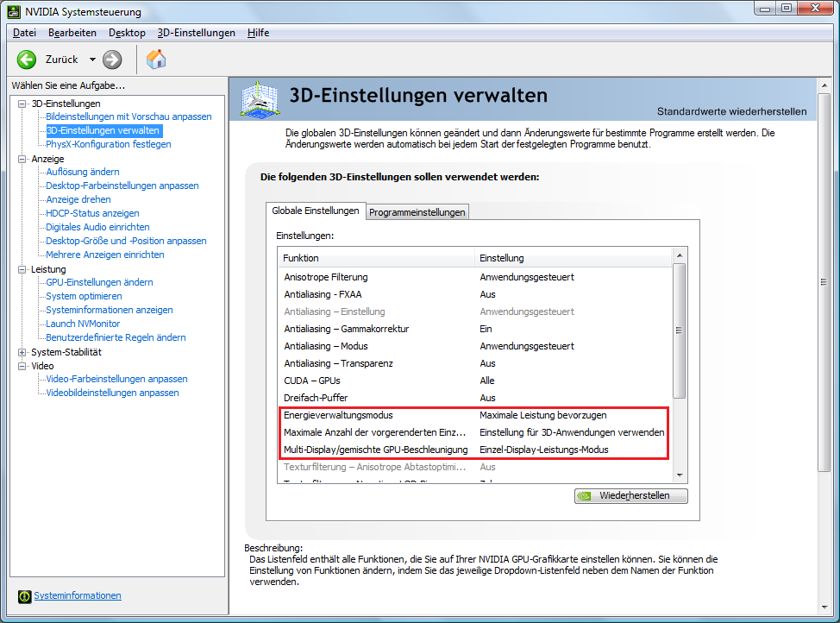Open the Systeminformationen link
This screenshot has height=623, width=840.
pyautogui.click(x=78, y=595)
